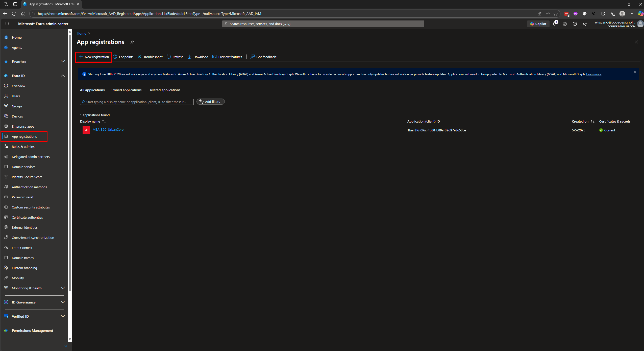644x351 pixels.
Task: Open the feedback icon in header
Action: (x=585, y=24)
